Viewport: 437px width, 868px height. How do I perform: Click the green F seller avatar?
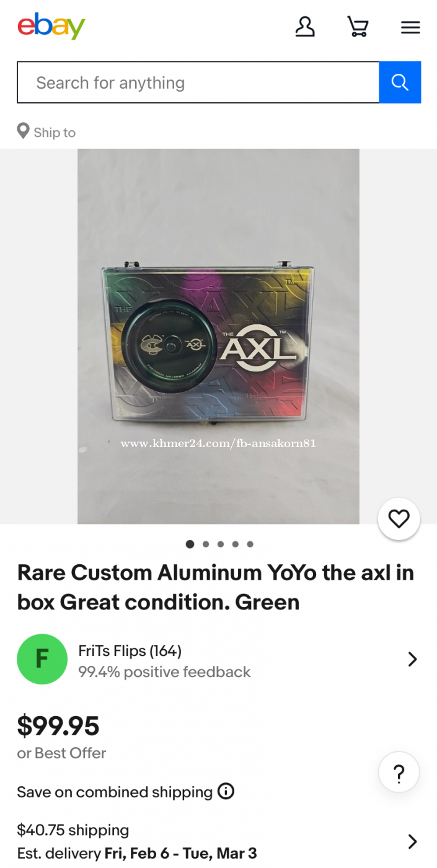42,659
